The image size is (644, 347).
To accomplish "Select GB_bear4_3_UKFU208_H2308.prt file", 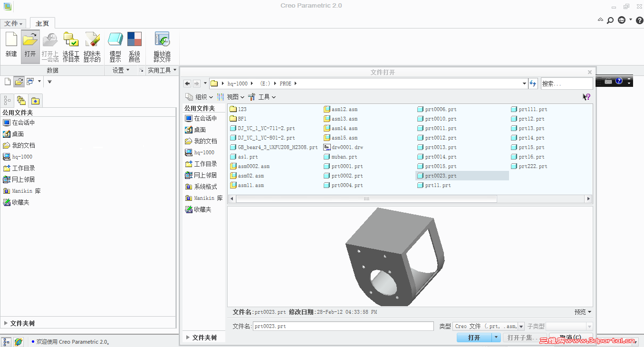I will 274,147.
